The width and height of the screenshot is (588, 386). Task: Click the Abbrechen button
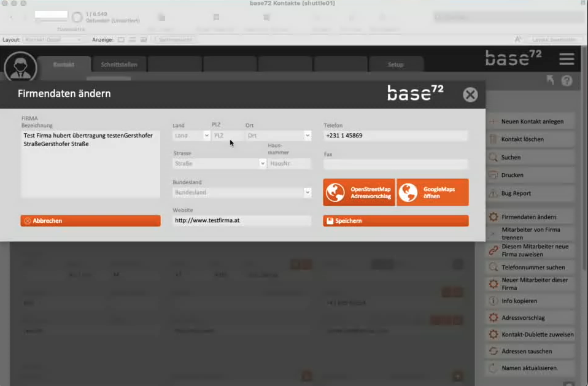click(x=91, y=221)
